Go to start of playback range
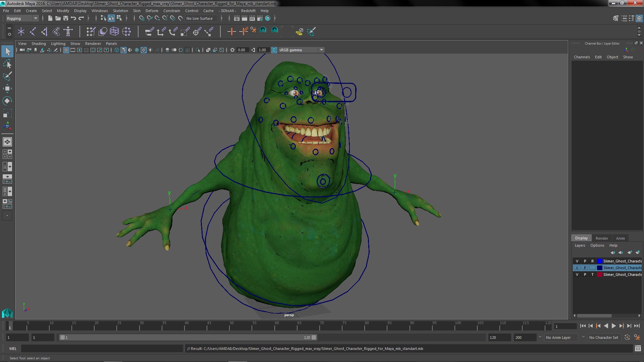 click(x=583, y=326)
